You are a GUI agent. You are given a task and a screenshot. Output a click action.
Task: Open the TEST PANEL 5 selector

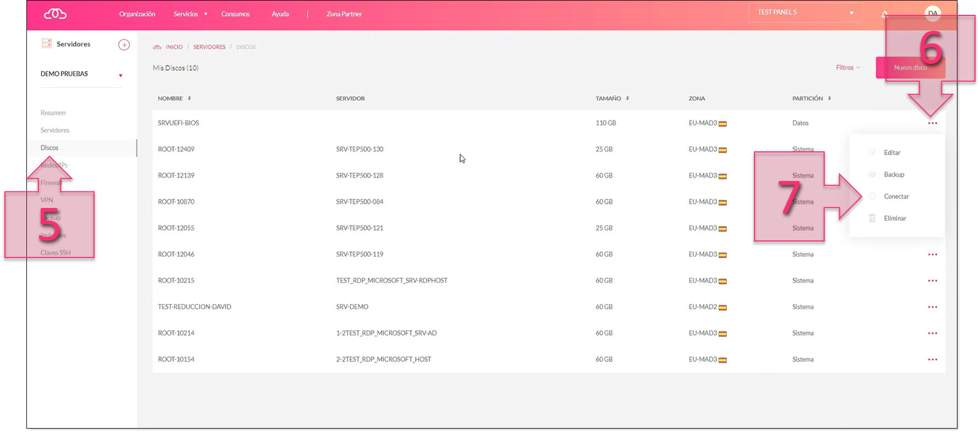pyautogui.click(x=805, y=13)
